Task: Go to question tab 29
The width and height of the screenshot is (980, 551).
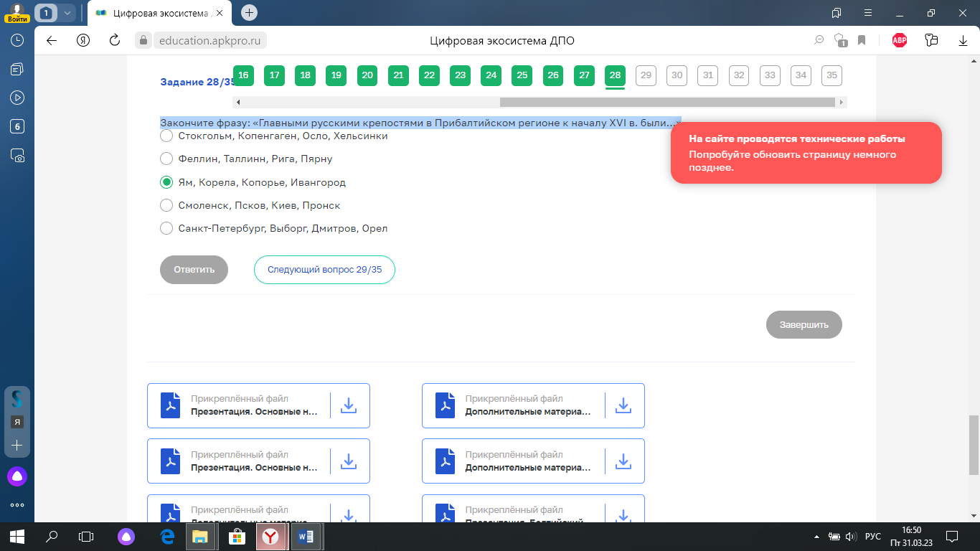Action: pyautogui.click(x=646, y=75)
